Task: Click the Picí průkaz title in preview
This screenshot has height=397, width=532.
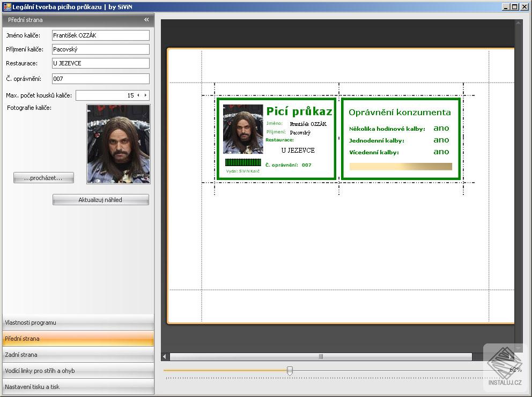Action: tap(299, 111)
